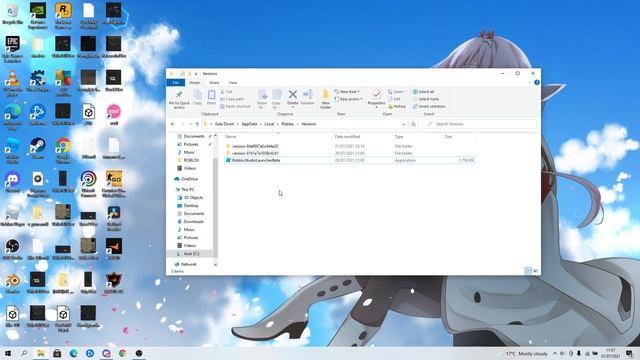Image resolution: width=640 pixels, height=360 pixels.
Task: Click Edit in the Open group
Action: coord(394,99)
